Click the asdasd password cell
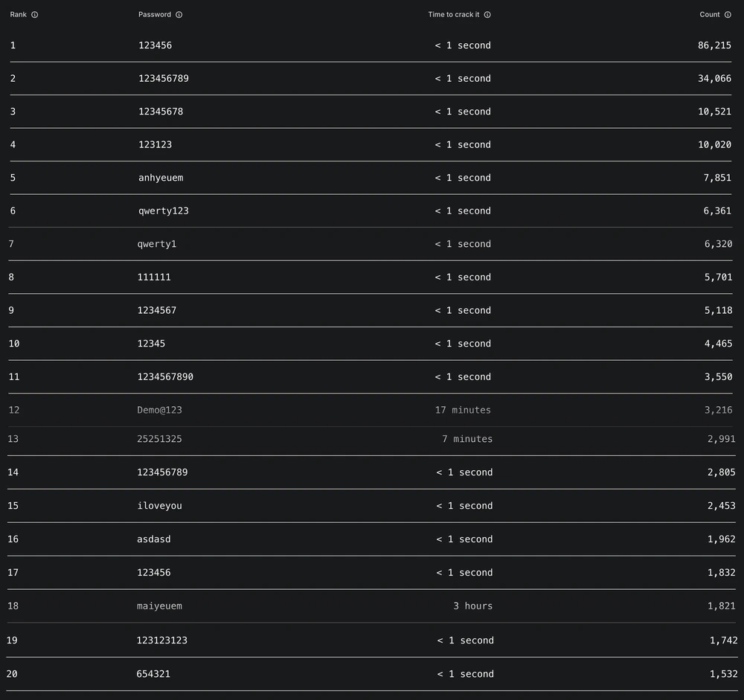 (x=154, y=539)
